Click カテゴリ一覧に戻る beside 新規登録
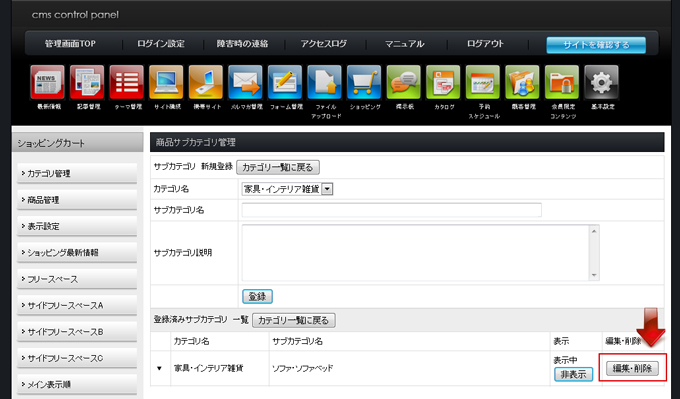The image size is (680, 399). click(x=278, y=167)
